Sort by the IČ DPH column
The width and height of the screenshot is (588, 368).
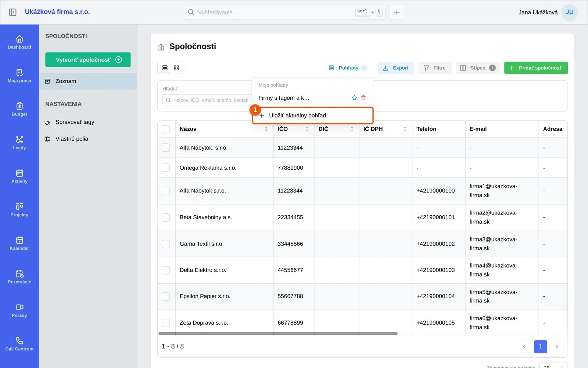(x=405, y=129)
